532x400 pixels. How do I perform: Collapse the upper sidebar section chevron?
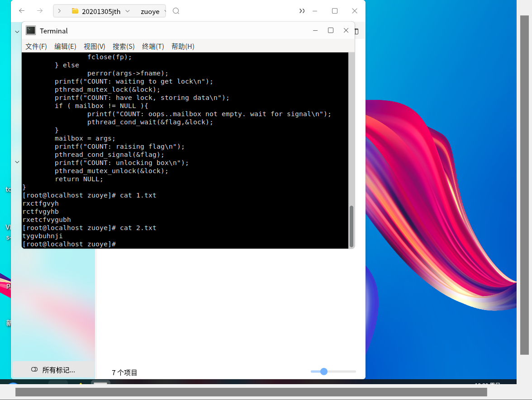coord(17,32)
